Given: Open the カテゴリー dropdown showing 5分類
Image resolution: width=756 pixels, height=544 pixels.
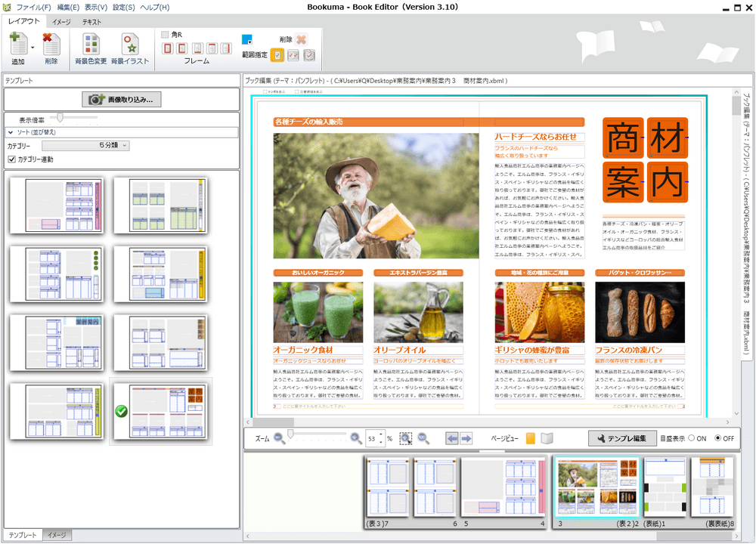Looking at the screenshot, I should click(86, 145).
